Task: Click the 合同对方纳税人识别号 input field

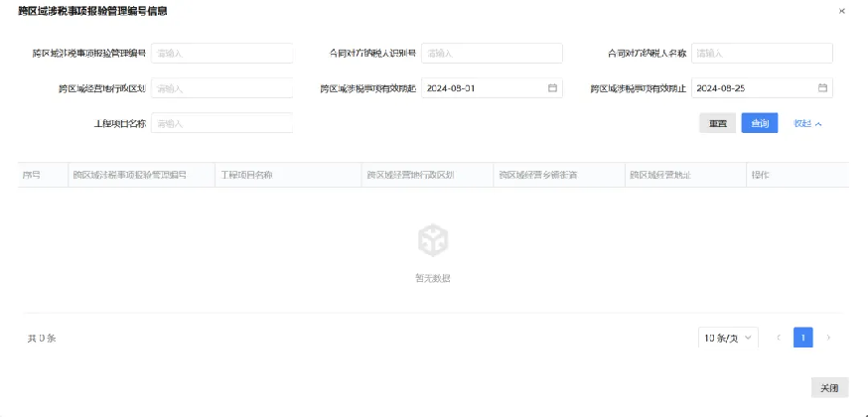Action: click(492, 54)
